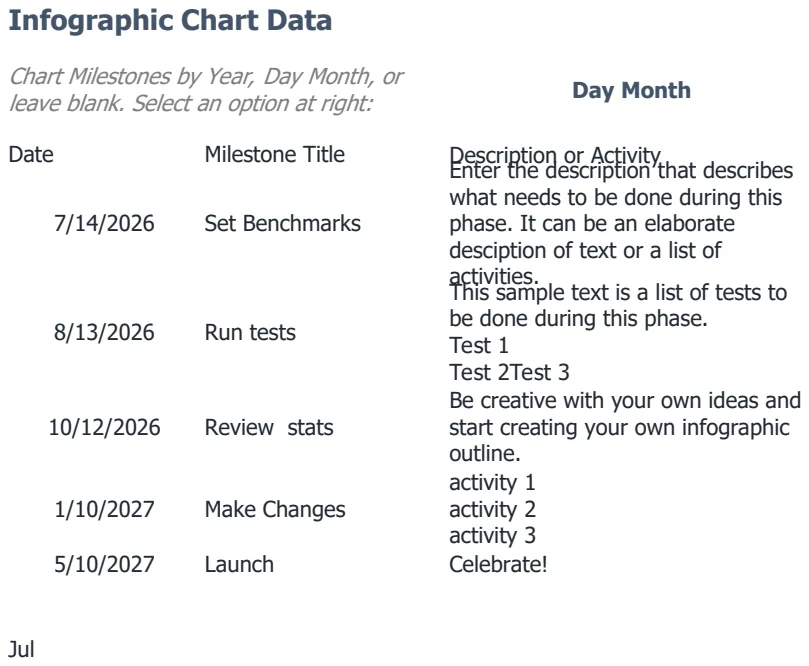The image size is (809, 666).
Task: Select the Milestone Title column header
Action: (x=274, y=154)
